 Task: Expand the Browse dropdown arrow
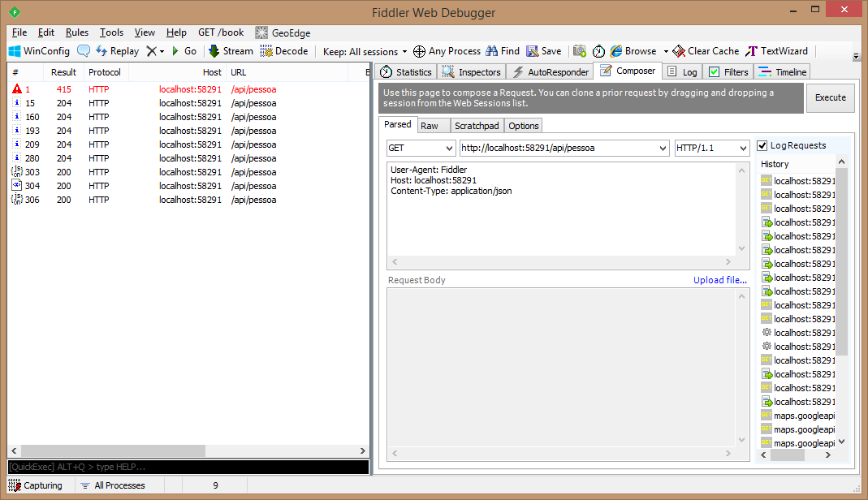click(666, 51)
